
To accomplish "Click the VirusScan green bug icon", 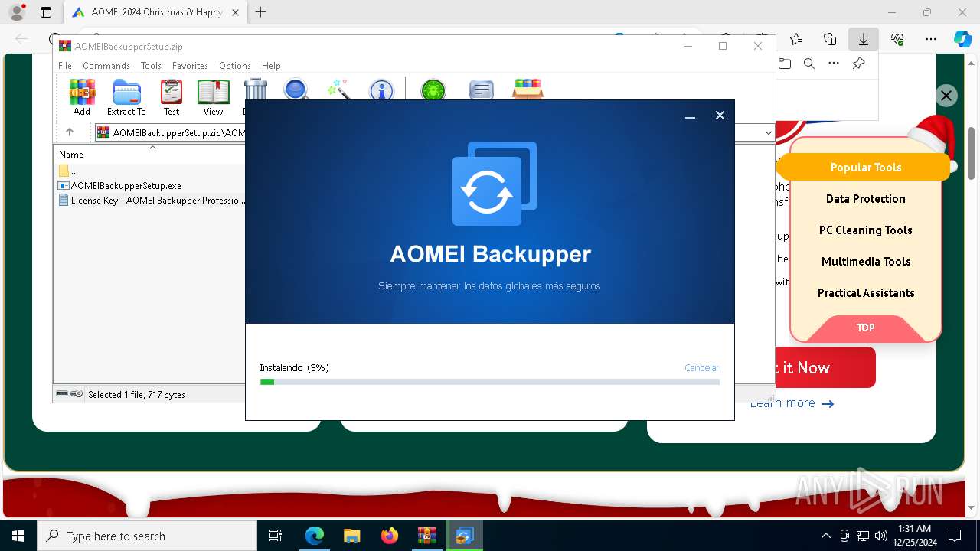I will (433, 90).
